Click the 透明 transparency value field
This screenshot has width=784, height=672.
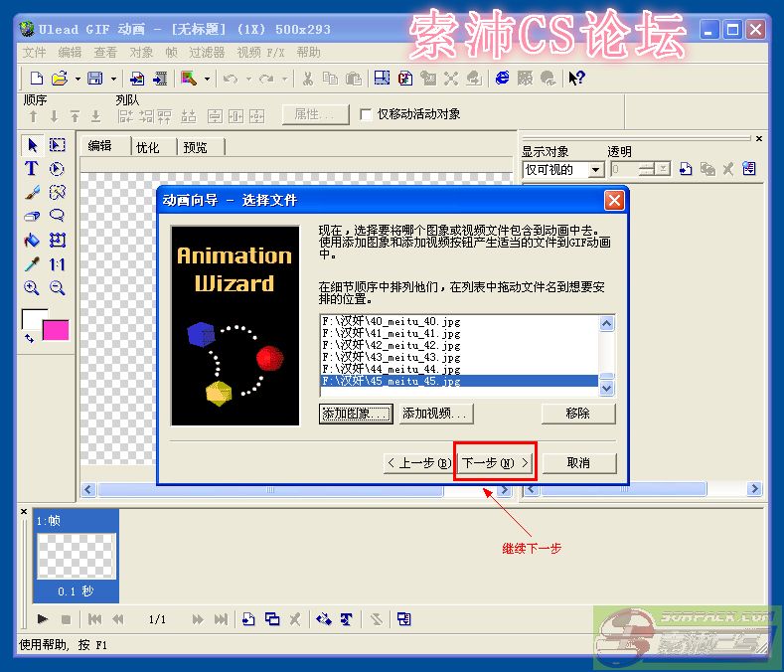click(x=624, y=170)
